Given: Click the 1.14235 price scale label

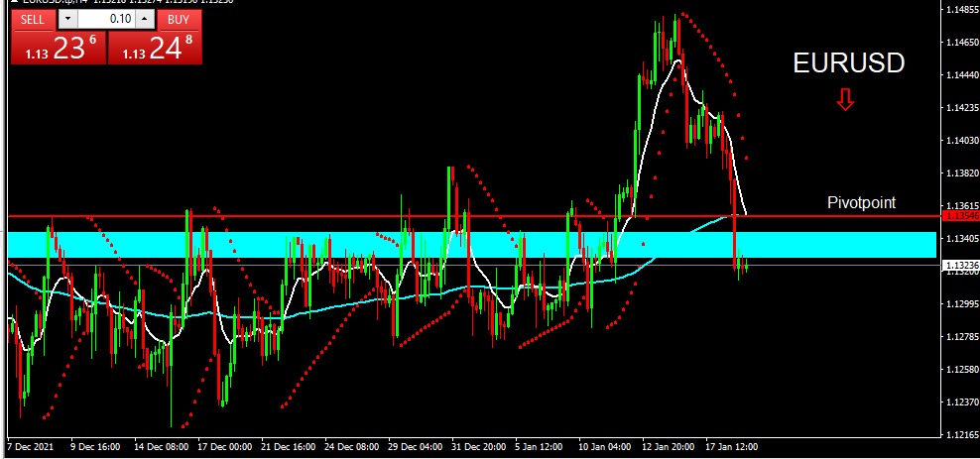Looking at the screenshot, I should coord(963,107).
